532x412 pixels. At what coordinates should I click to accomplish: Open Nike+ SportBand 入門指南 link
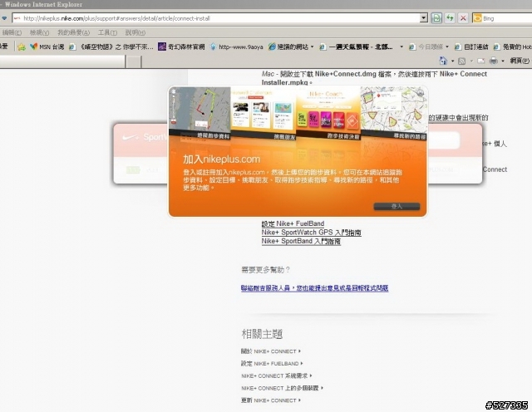[301, 242]
